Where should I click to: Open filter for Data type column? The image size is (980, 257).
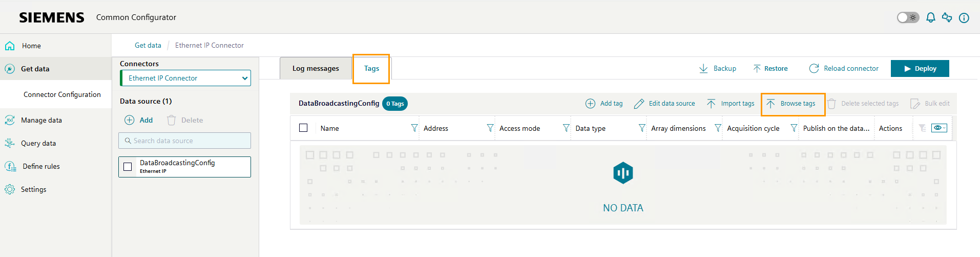[642, 128]
